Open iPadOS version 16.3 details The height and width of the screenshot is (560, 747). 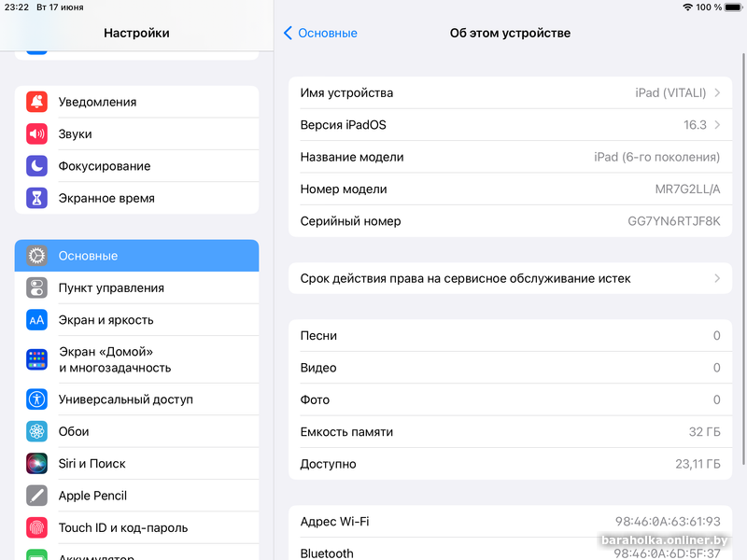pos(695,125)
